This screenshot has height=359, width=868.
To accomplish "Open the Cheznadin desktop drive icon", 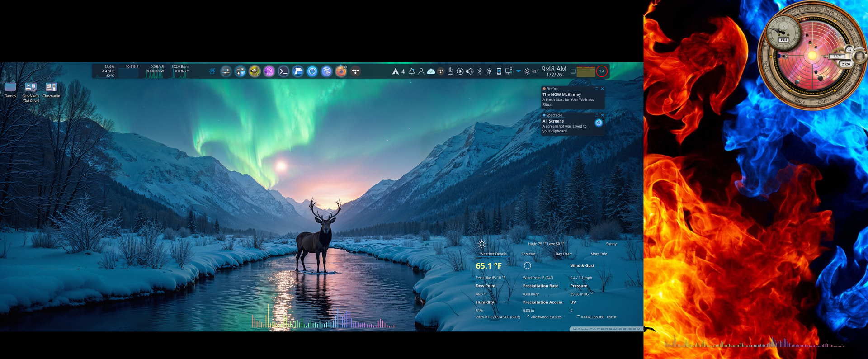I will 51,87.
